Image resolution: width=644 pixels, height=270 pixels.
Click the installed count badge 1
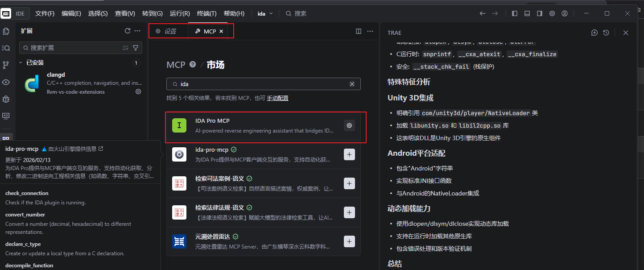pos(136,63)
